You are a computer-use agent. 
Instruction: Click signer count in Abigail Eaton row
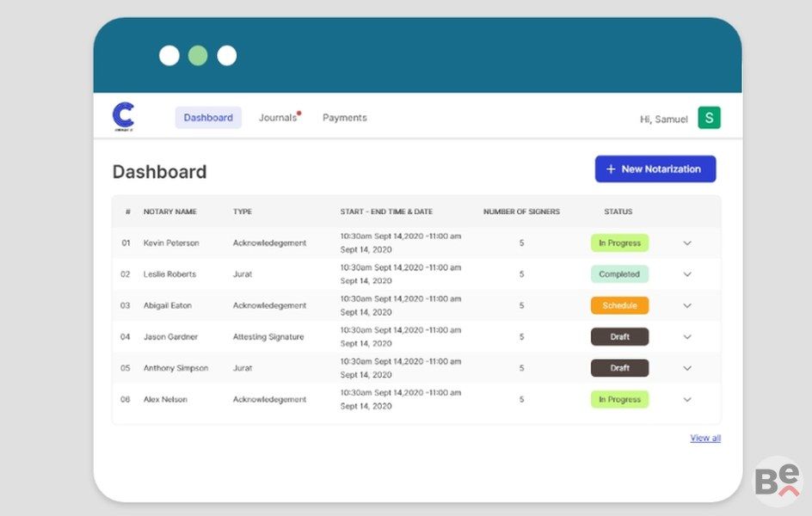pos(521,305)
